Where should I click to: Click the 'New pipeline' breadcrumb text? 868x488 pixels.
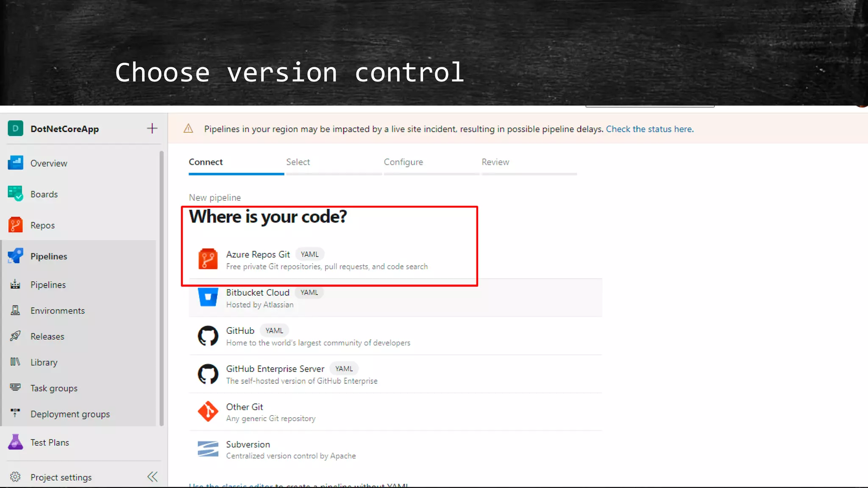[214, 197]
